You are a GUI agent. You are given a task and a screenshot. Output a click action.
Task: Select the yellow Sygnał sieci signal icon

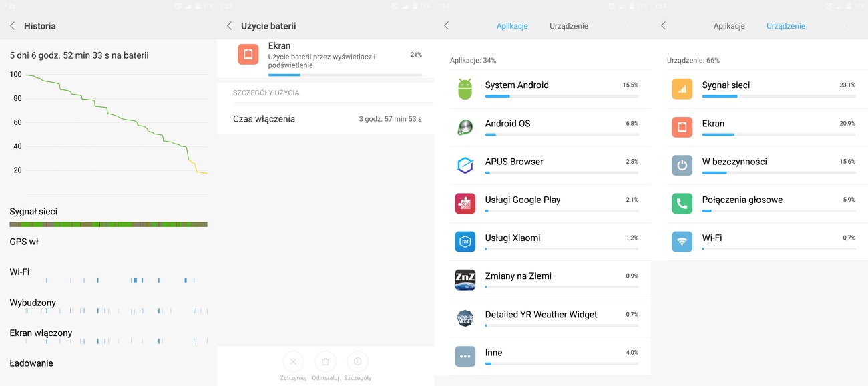(682, 89)
